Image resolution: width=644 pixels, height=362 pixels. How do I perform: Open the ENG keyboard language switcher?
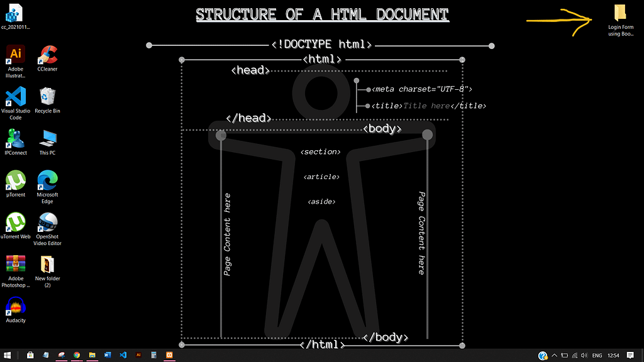596,356
